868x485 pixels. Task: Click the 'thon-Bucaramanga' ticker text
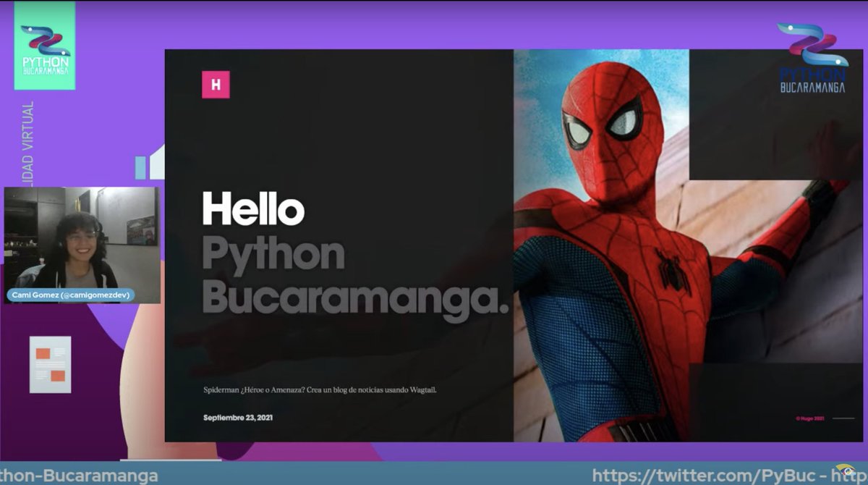point(80,476)
